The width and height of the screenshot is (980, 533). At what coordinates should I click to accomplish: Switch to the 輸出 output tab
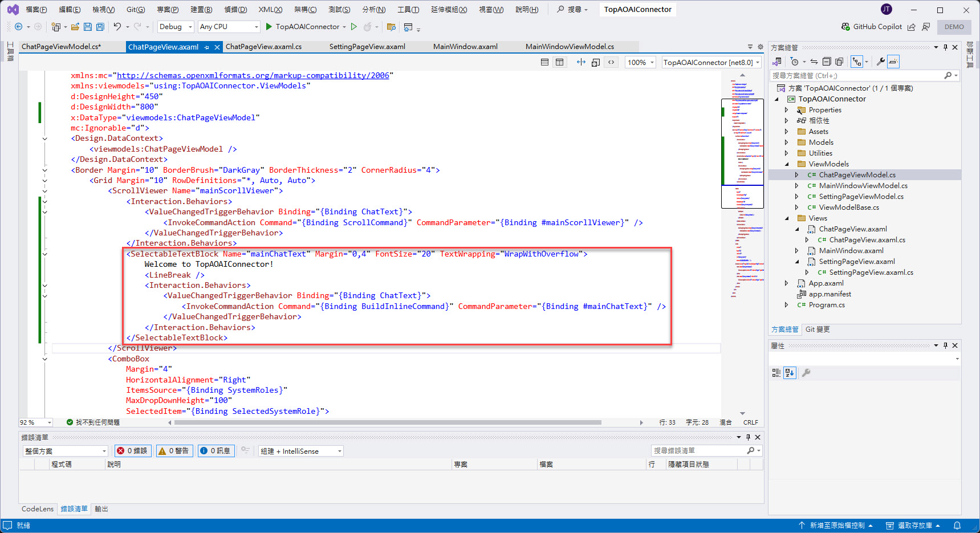(101, 509)
